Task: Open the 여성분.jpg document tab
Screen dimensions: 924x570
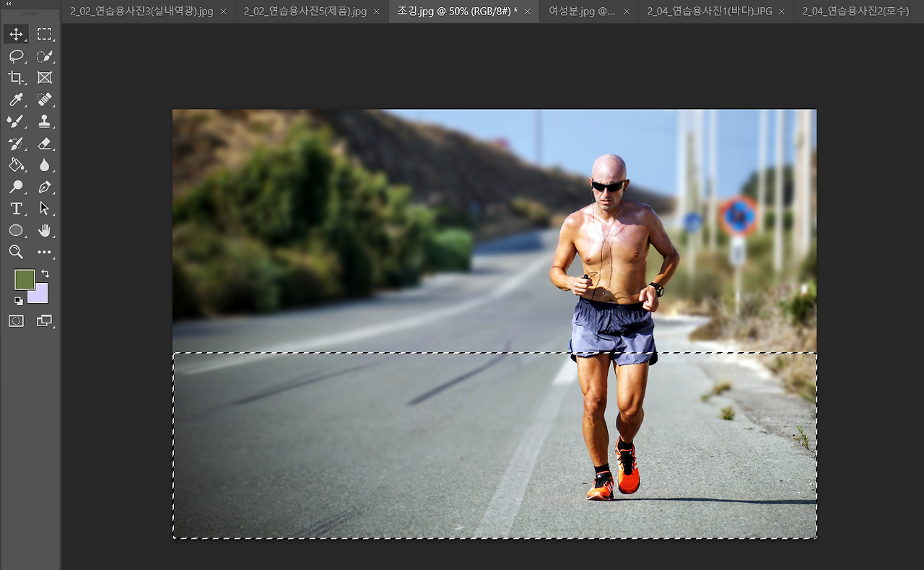Action: point(582,12)
